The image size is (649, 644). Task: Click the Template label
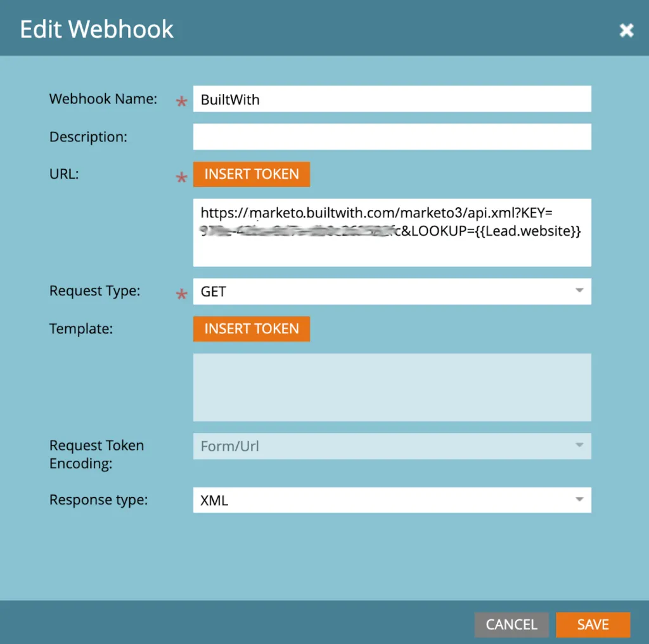click(81, 328)
